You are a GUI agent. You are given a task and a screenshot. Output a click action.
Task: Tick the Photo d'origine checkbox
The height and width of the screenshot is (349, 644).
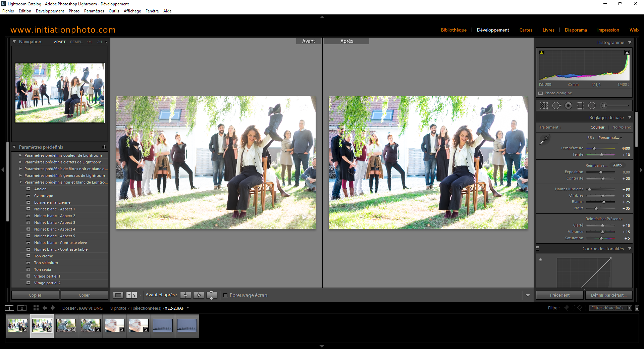pyautogui.click(x=540, y=93)
